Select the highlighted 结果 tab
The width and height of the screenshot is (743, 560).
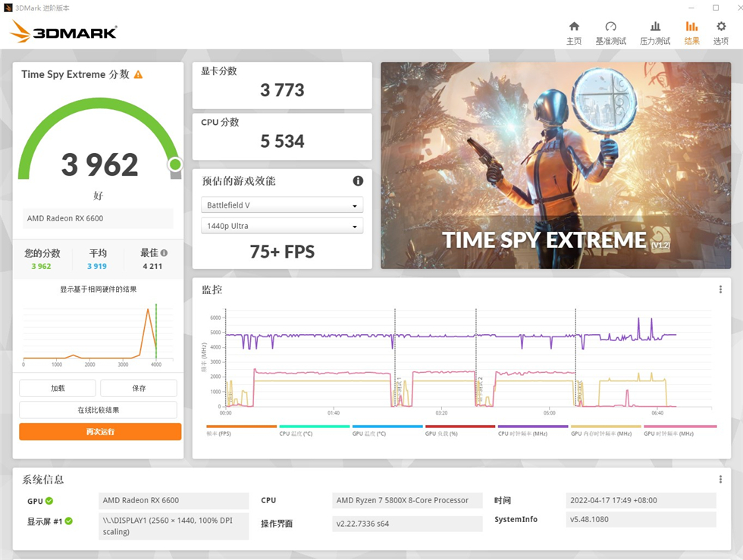pos(691,31)
